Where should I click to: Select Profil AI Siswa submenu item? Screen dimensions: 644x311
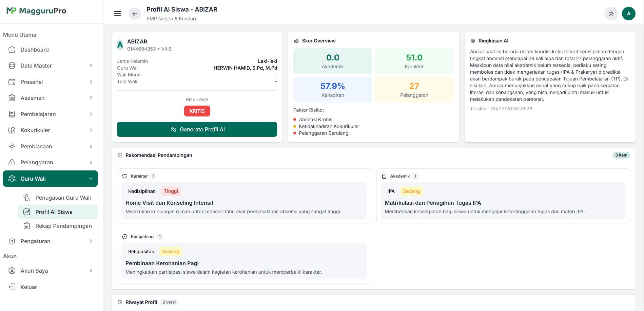tap(58, 212)
